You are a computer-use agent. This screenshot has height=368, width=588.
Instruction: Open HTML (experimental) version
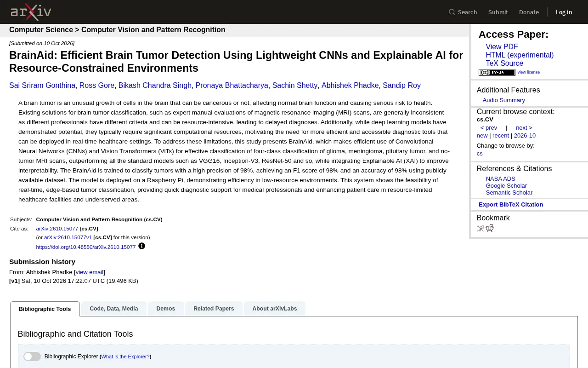520,55
